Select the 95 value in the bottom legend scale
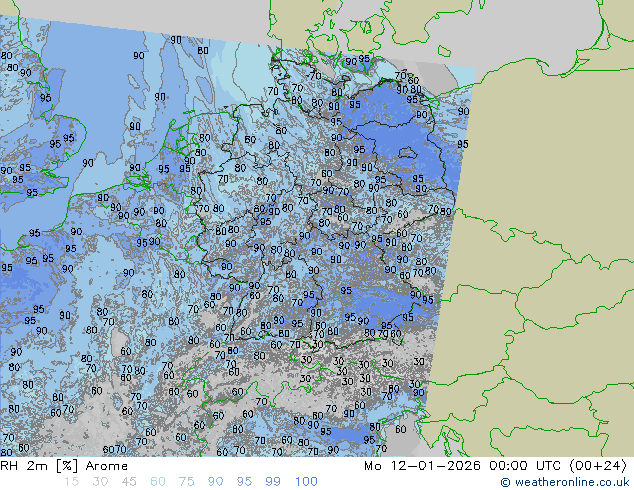 [244, 482]
